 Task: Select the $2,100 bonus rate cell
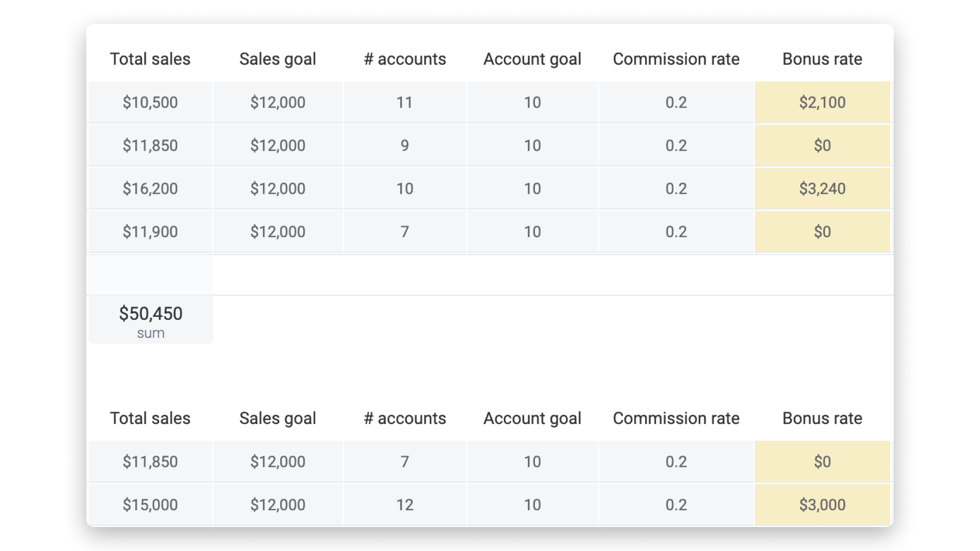[x=822, y=102]
